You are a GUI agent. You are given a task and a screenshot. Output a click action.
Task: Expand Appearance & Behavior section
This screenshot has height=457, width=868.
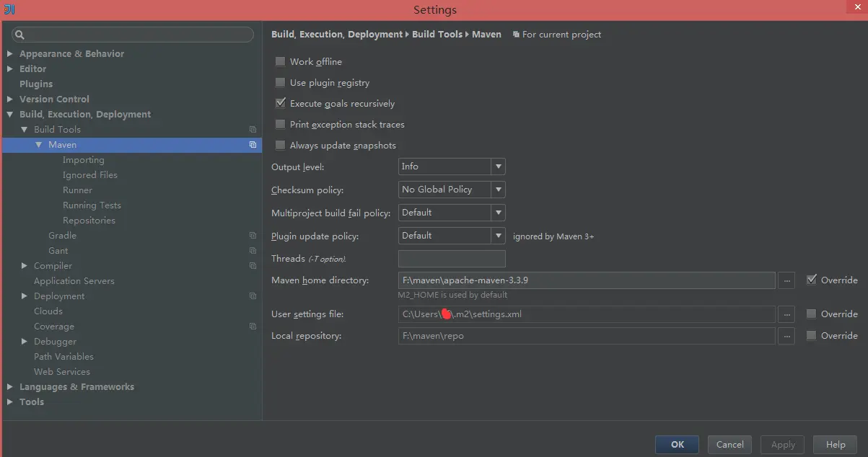[x=10, y=54]
